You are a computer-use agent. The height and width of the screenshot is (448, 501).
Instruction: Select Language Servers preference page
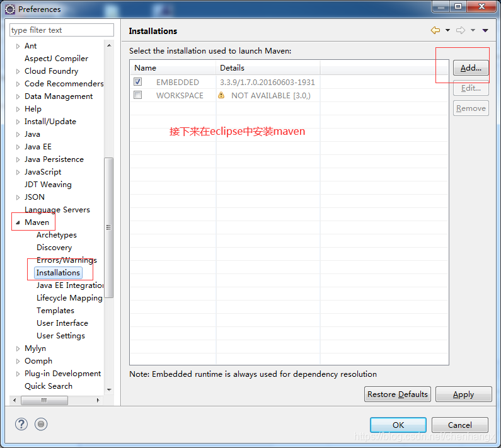pyautogui.click(x=57, y=210)
